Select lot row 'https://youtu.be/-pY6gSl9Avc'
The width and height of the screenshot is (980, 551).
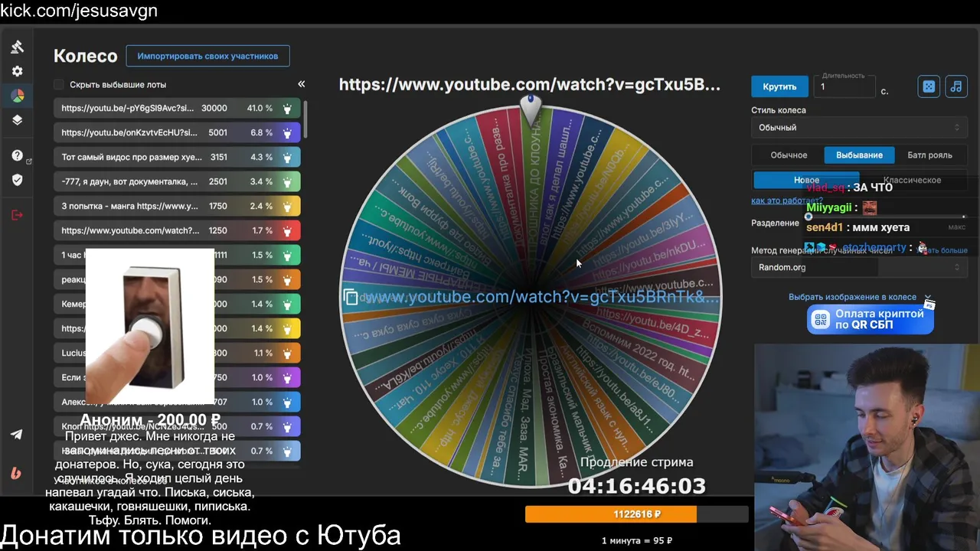[x=177, y=109]
